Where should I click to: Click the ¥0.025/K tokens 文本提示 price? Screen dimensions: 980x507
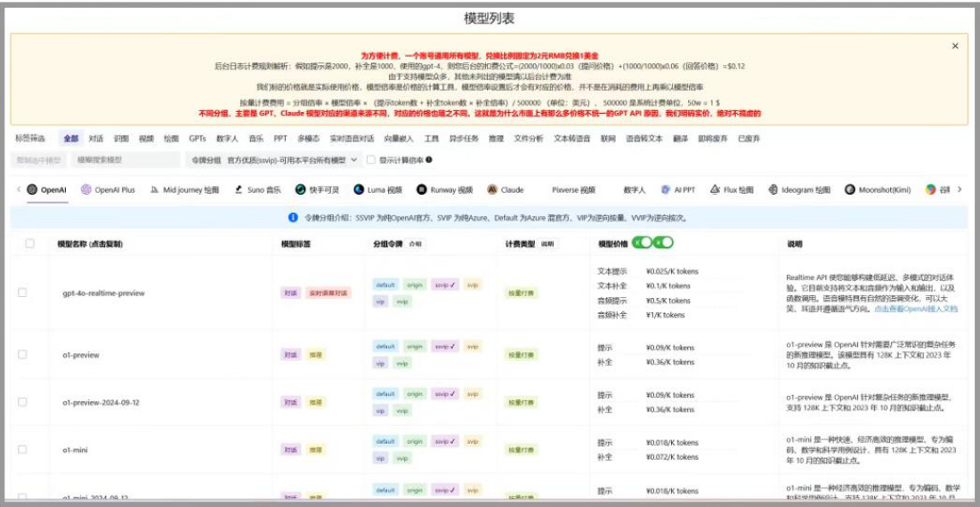[672, 271]
